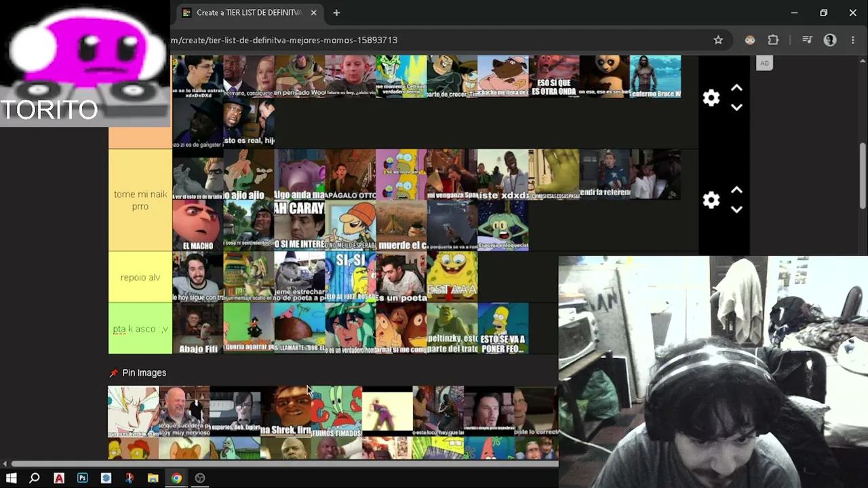
Task: Click the address bar URL
Action: (284, 40)
